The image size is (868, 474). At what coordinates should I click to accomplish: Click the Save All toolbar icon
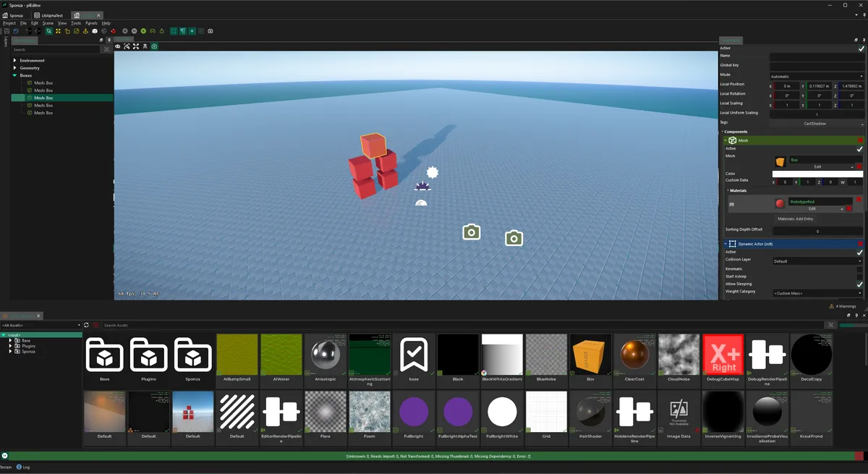pyautogui.click(x=15, y=31)
